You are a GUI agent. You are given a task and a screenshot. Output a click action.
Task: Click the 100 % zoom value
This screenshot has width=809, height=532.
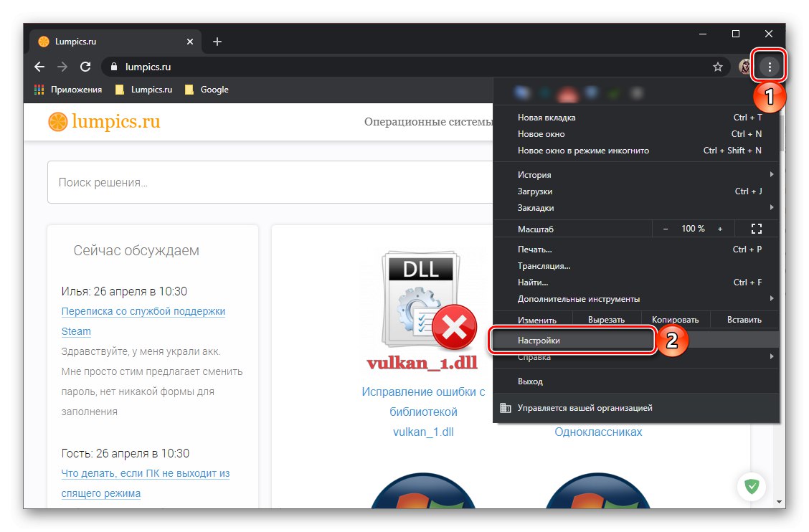693,229
